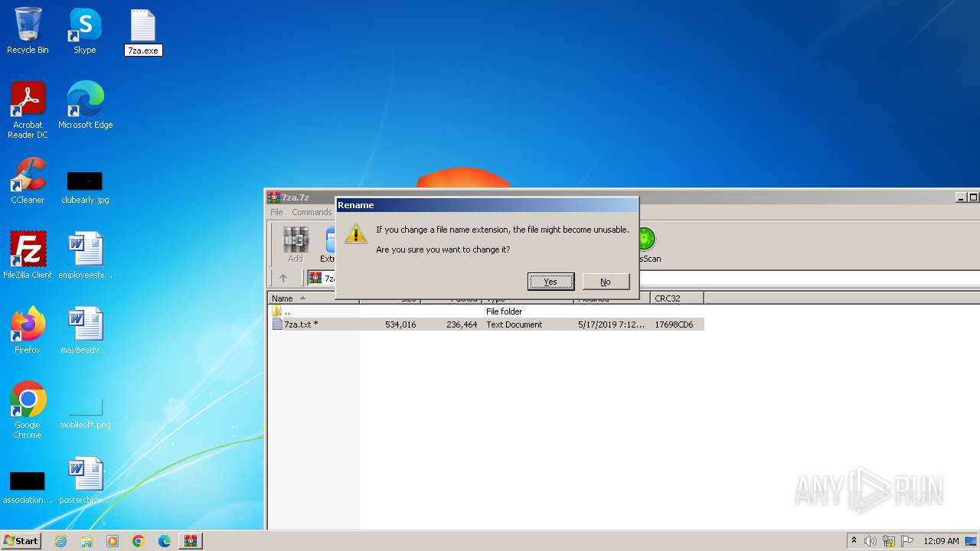Open Windows Media Player from taskbar
Screen dimensions: 980x551
(113, 541)
